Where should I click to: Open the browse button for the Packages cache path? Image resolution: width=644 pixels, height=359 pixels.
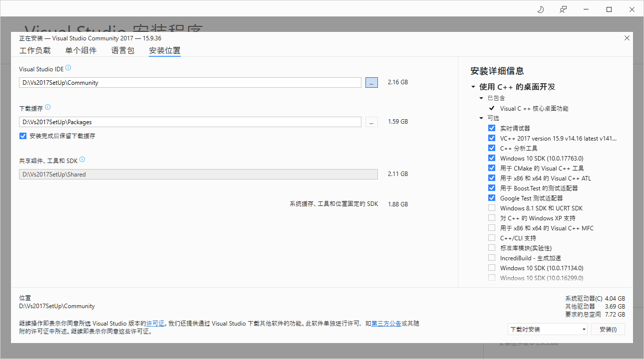[x=371, y=121]
